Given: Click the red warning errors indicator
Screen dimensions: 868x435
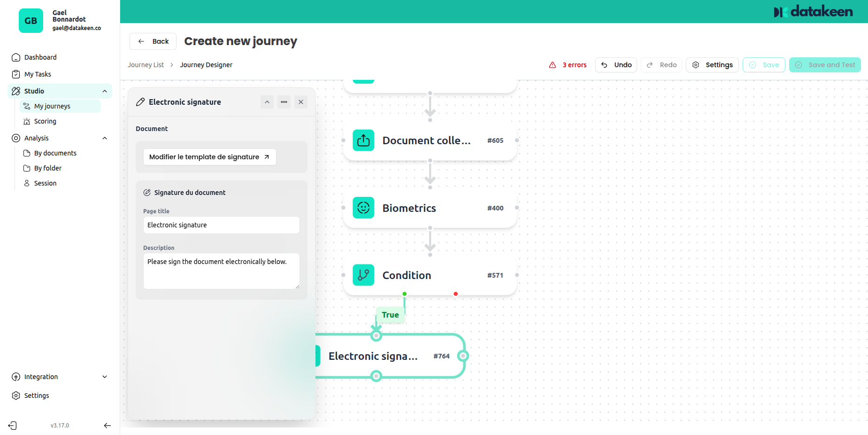Looking at the screenshot, I should [568, 65].
